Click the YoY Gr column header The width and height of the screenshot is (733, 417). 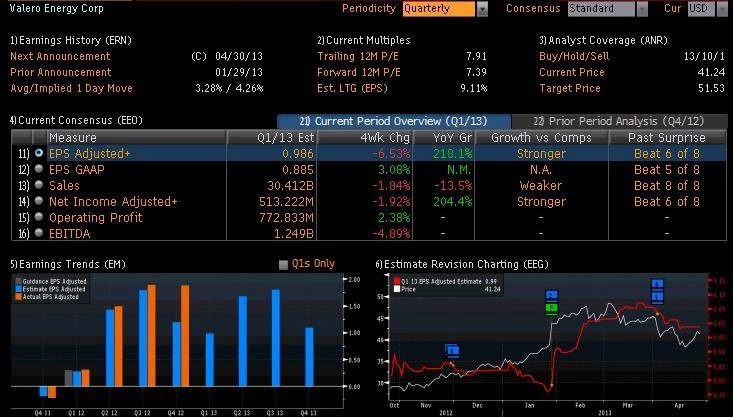(x=444, y=137)
